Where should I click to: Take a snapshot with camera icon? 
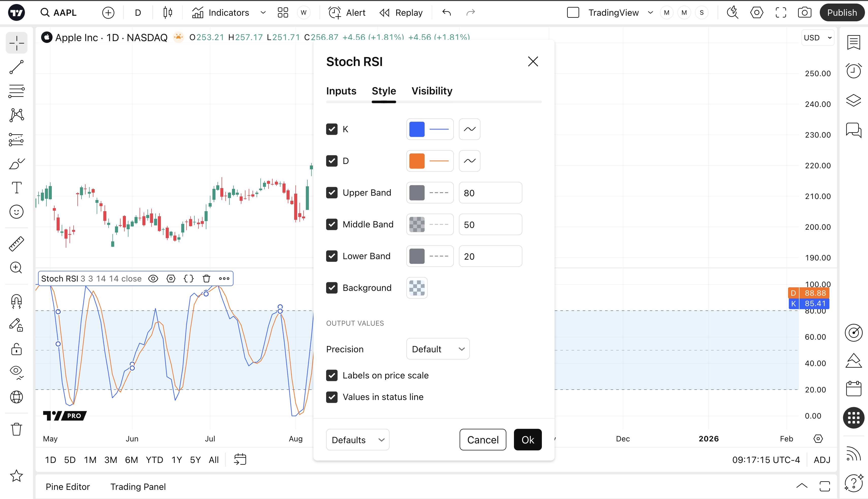804,13
